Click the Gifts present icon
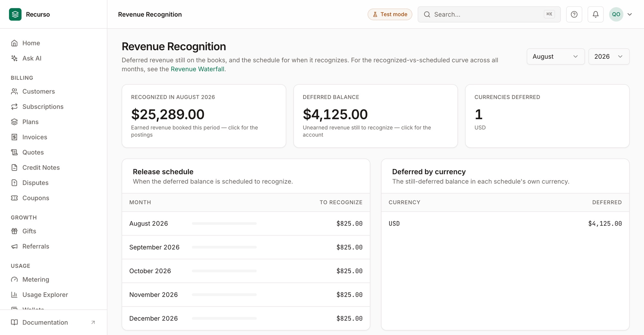The image size is (644, 335). coord(14,231)
